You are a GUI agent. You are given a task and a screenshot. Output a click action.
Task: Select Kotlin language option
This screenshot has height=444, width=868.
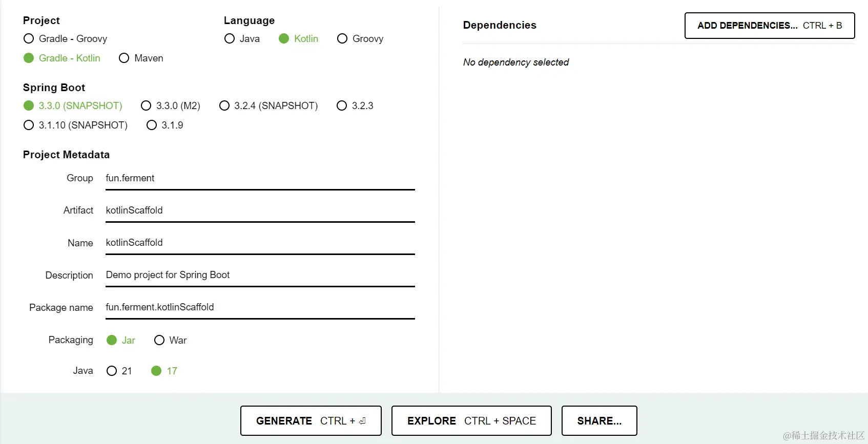(x=298, y=39)
